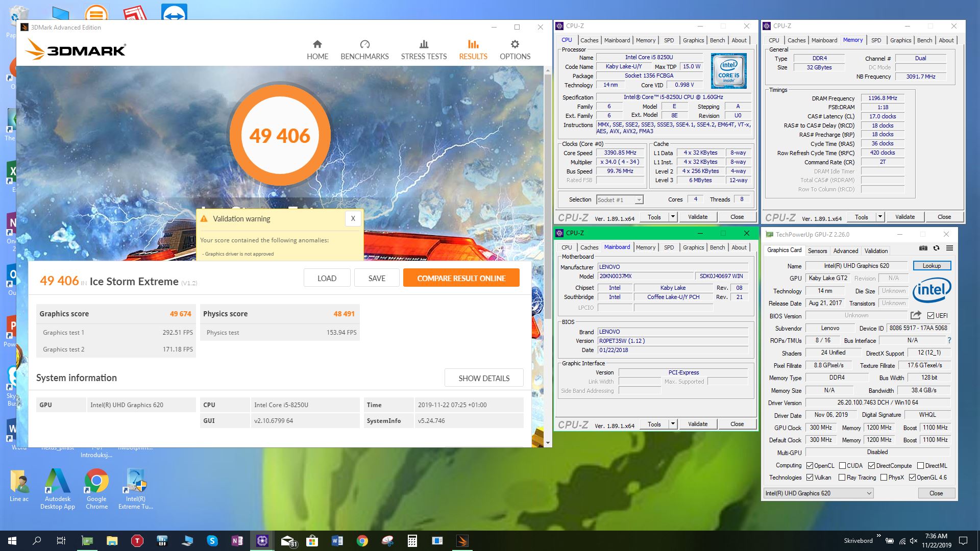
Task: Switch to Advanced tab in GPU-Z
Action: [846, 251]
